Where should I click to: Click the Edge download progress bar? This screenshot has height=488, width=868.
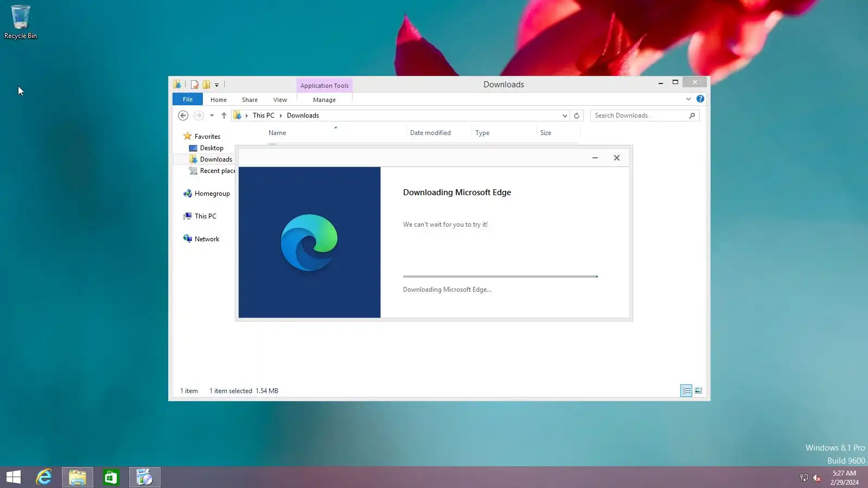pos(500,277)
